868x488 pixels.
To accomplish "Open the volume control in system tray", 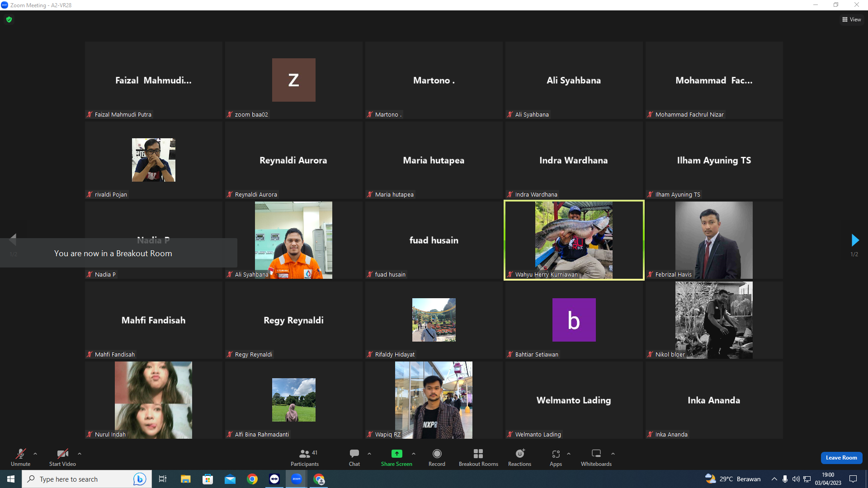I will (796, 479).
